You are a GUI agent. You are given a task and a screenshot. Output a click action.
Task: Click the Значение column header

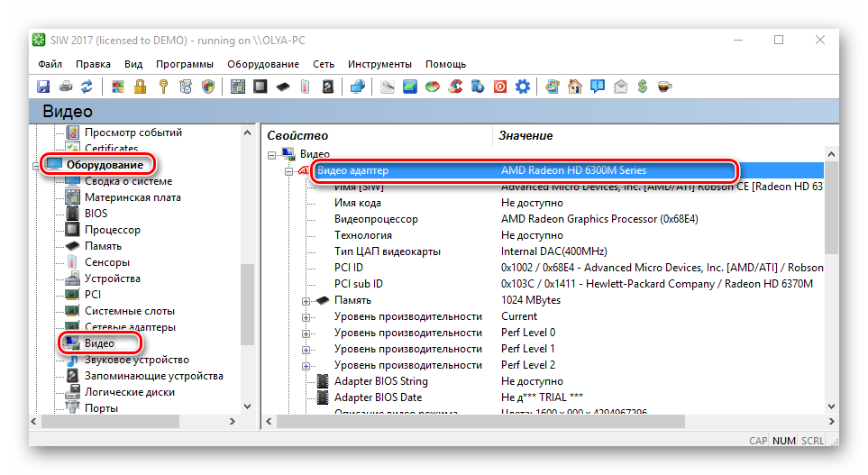[526, 135]
